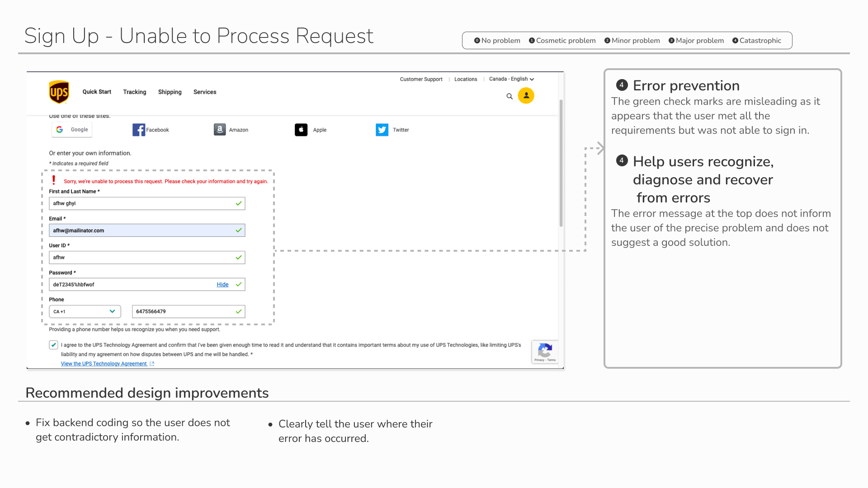This screenshot has width=868, height=488.
Task: Choose the Apple sign-up icon
Action: tap(301, 130)
